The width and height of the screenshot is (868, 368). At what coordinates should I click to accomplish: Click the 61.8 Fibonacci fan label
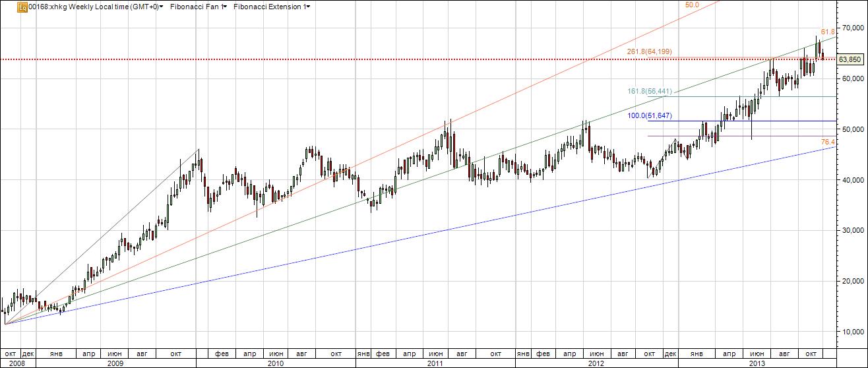coord(828,31)
